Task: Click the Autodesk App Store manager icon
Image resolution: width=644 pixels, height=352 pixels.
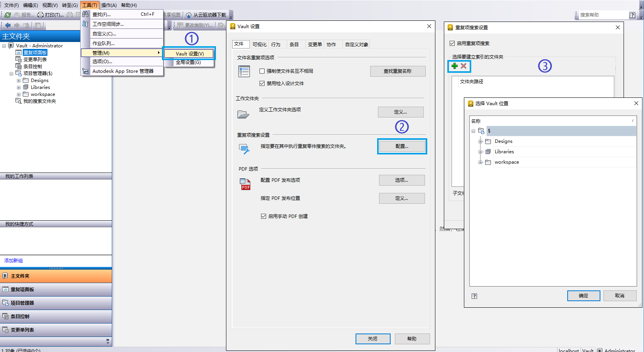Action: pyautogui.click(x=85, y=71)
